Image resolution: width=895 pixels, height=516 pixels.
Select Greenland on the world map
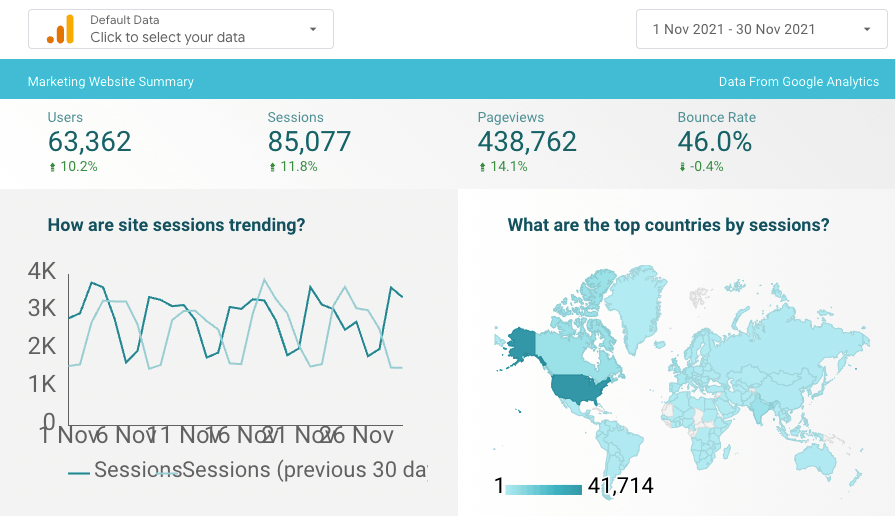638,303
